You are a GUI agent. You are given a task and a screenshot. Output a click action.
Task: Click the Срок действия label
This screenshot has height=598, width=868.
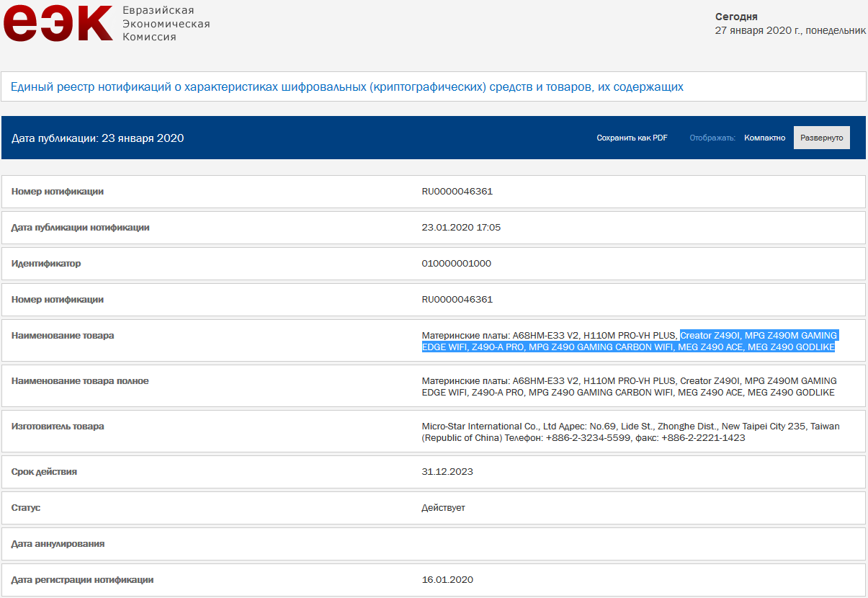tap(44, 472)
